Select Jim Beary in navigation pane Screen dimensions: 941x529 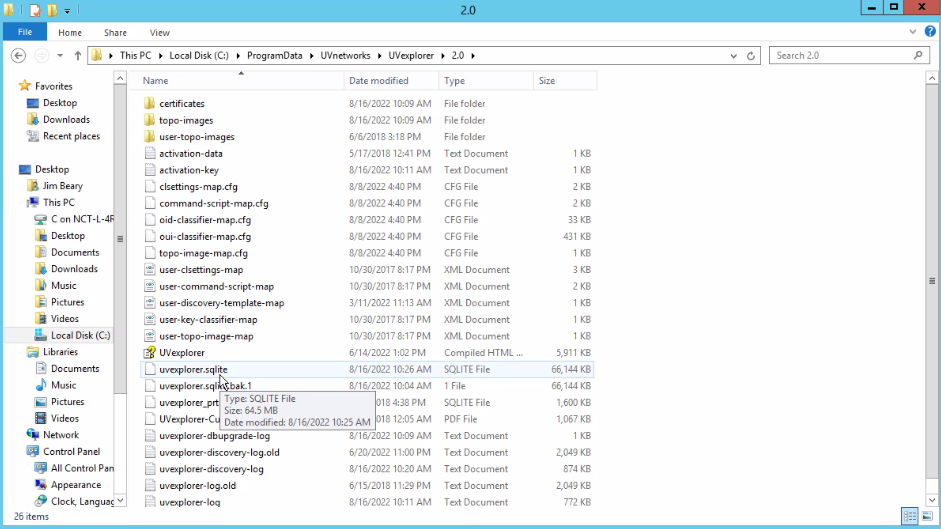pos(62,186)
